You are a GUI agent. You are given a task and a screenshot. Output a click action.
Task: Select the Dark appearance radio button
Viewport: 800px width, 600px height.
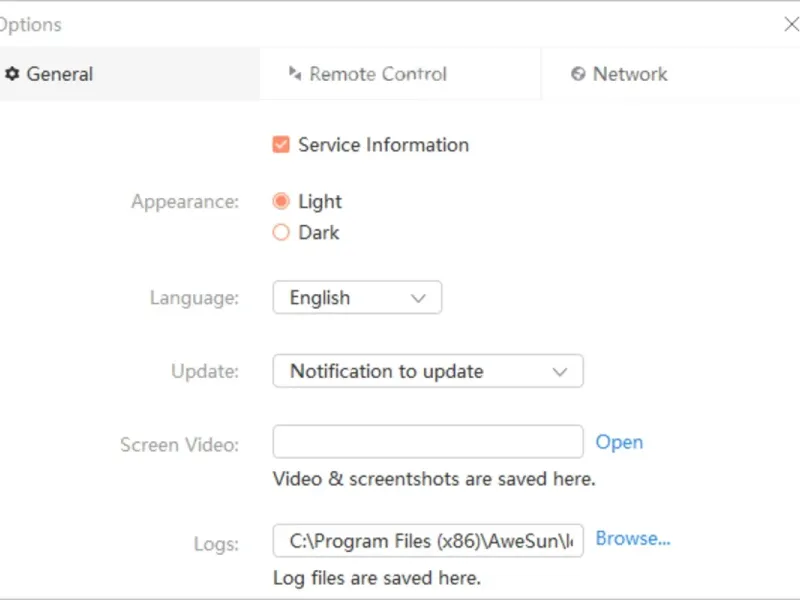pos(281,233)
